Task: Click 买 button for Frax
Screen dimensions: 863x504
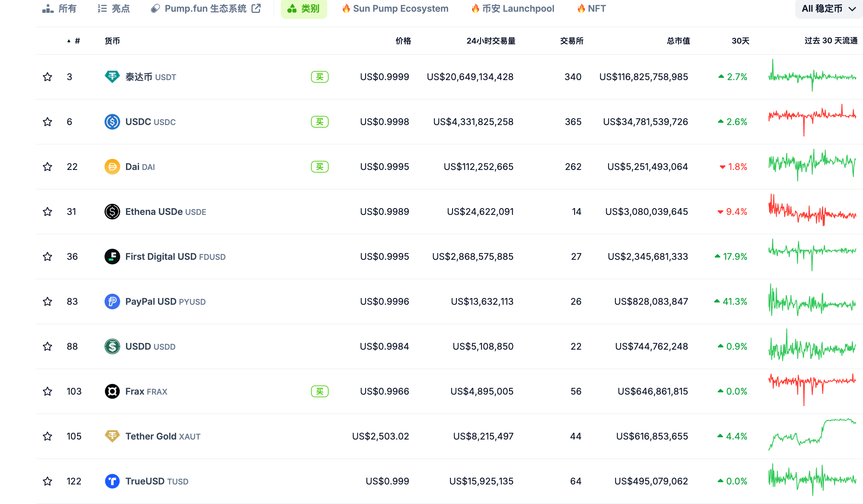Action: 319,391
